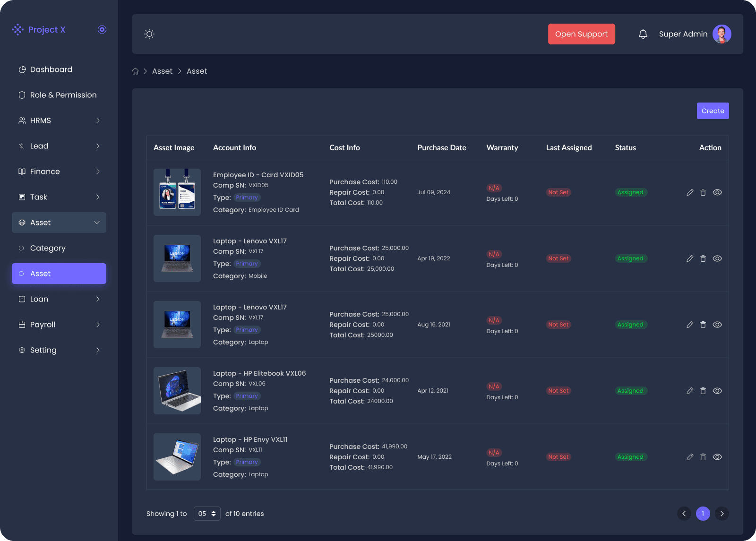The image size is (756, 541).
Task: Go to the next page arrow
Action: pos(722,514)
